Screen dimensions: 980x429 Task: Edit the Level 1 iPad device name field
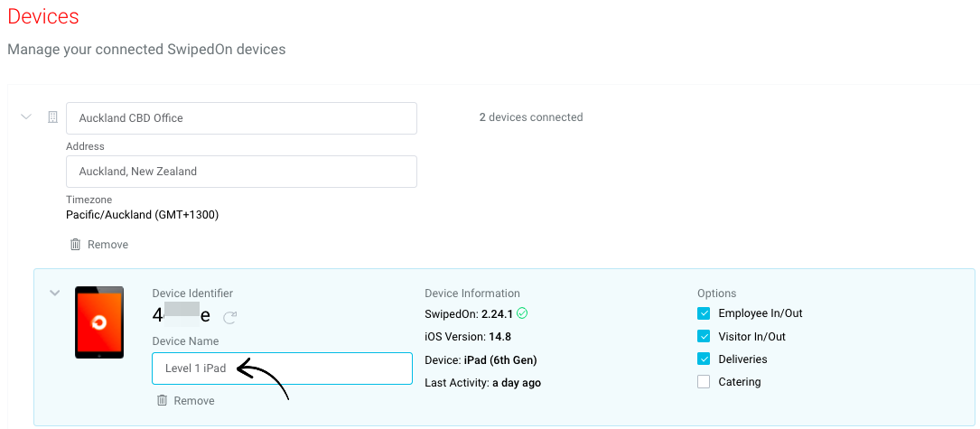282,368
